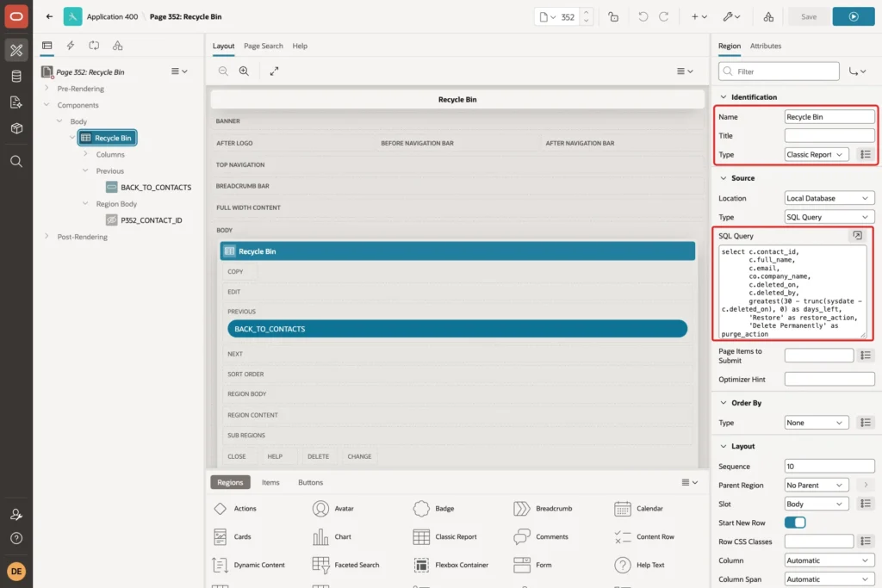The height and width of the screenshot is (588, 882).
Task: Open the Shared Components toolbar icon
Action: pos(768,17)
